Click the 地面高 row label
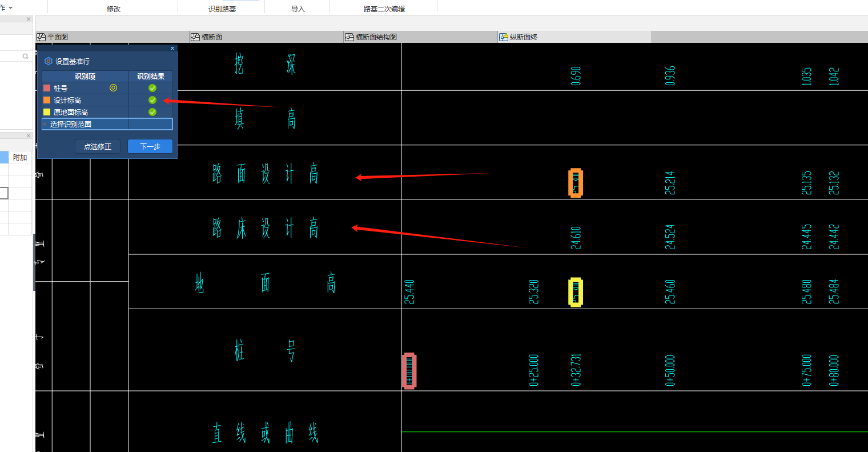868x452 pixels. tap(266, 283)
